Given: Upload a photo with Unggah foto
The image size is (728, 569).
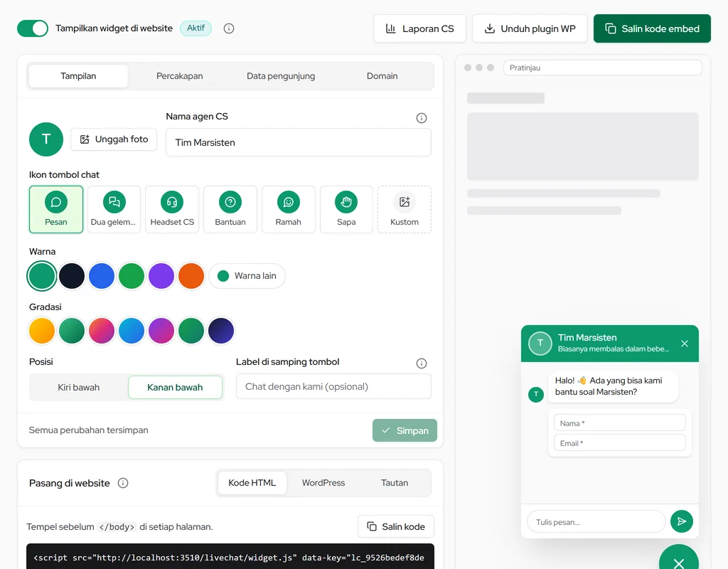Looking at the screenshot, I should pos(114,139).
